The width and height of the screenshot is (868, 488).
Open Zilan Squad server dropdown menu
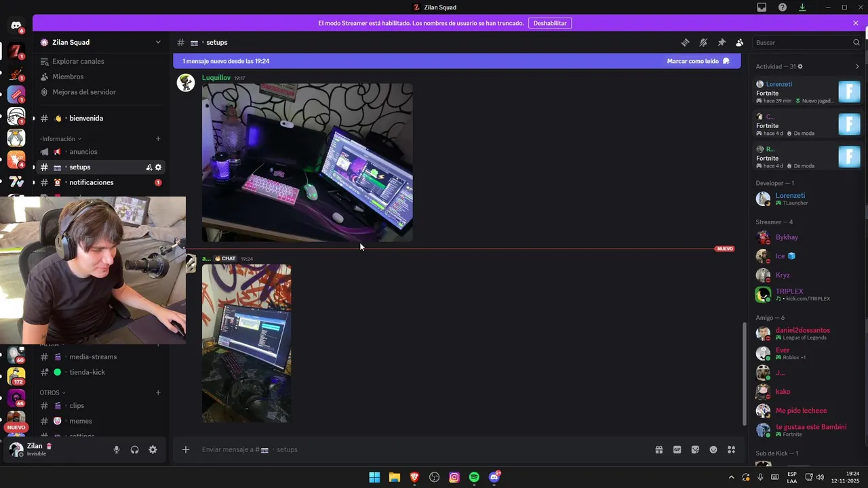point(158,42)
